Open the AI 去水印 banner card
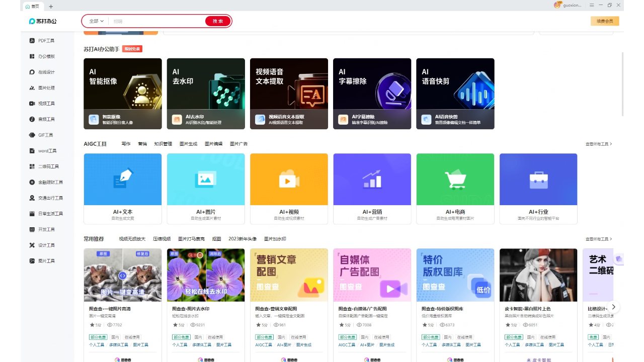644x362 pixels. [x=206, y=94]
